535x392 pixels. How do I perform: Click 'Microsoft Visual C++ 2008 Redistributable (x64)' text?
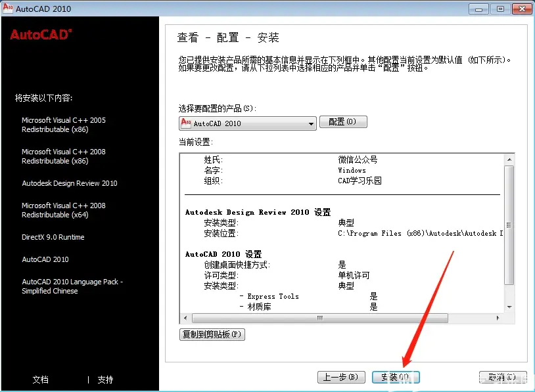tap(64, 210)
